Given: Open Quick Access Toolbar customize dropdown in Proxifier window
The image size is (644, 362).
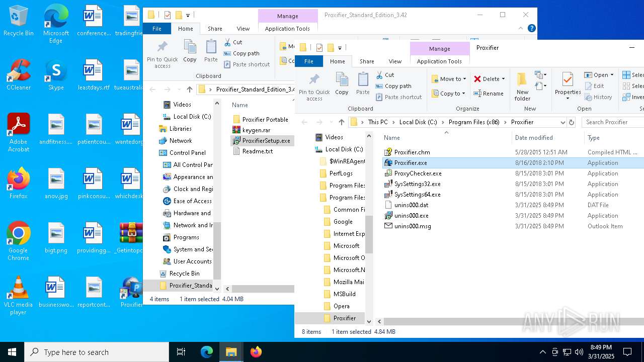Looking at the screenshot, I should (x=340, y=48).
